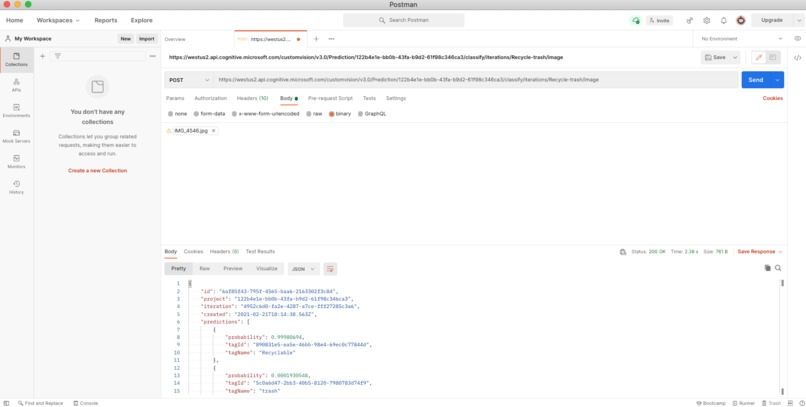This screenshot has height=407, width=806.
Task: Open the Mock Servers sidebar panel
Action: pos(16,136)
